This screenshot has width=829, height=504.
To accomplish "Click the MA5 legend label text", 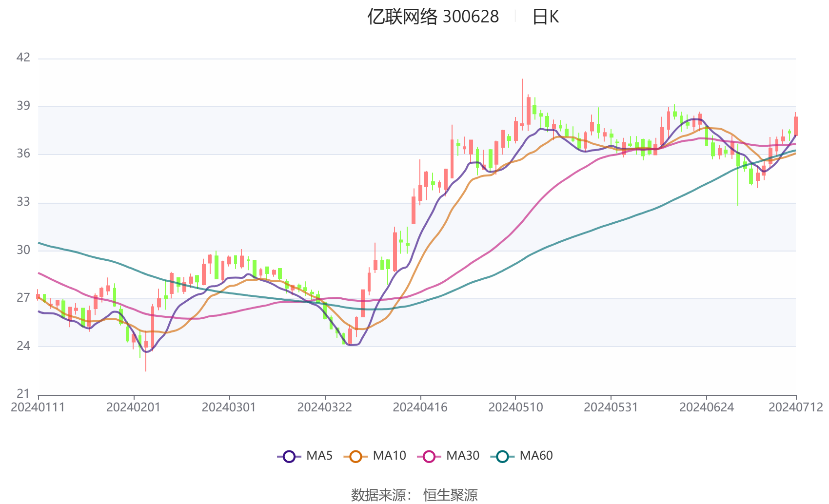I will 319,456.
